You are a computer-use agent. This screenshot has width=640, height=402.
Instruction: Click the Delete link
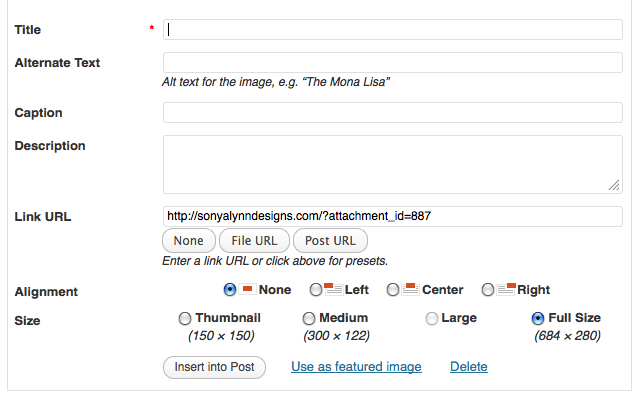click(469, 366)
